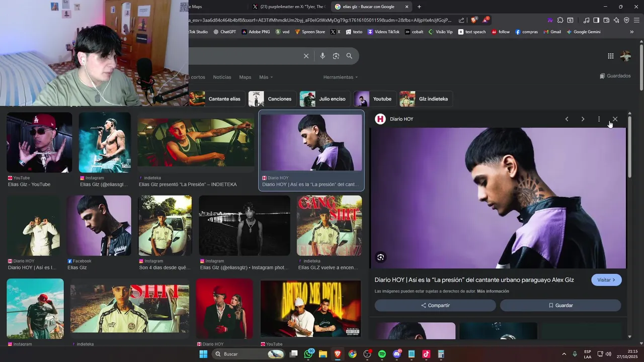This screenshot has height=362, width=644.
Task: Open Spreen Store bookmark
Action: [310, 32]
